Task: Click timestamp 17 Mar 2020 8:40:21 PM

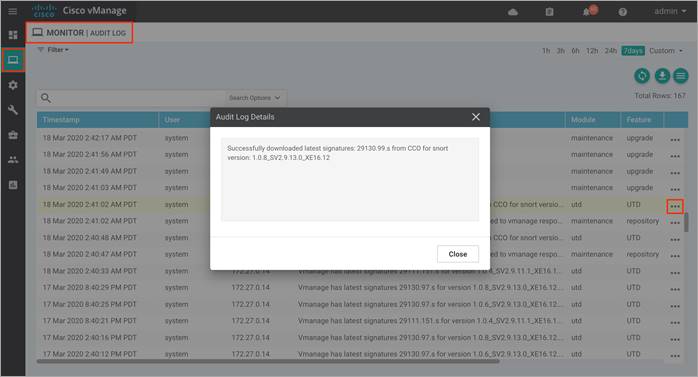Action: click(89, 321)
